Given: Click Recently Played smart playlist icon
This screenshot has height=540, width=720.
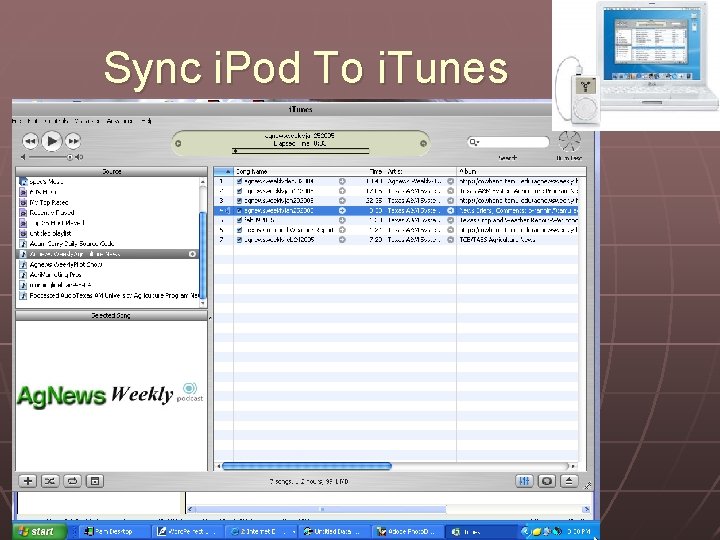Looking at the screenshot, I should (x=23, y=213).
